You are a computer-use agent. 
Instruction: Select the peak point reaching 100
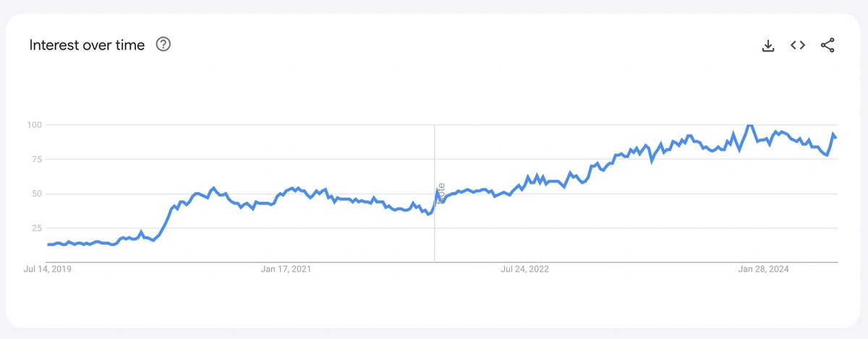(x=749, y=125)
